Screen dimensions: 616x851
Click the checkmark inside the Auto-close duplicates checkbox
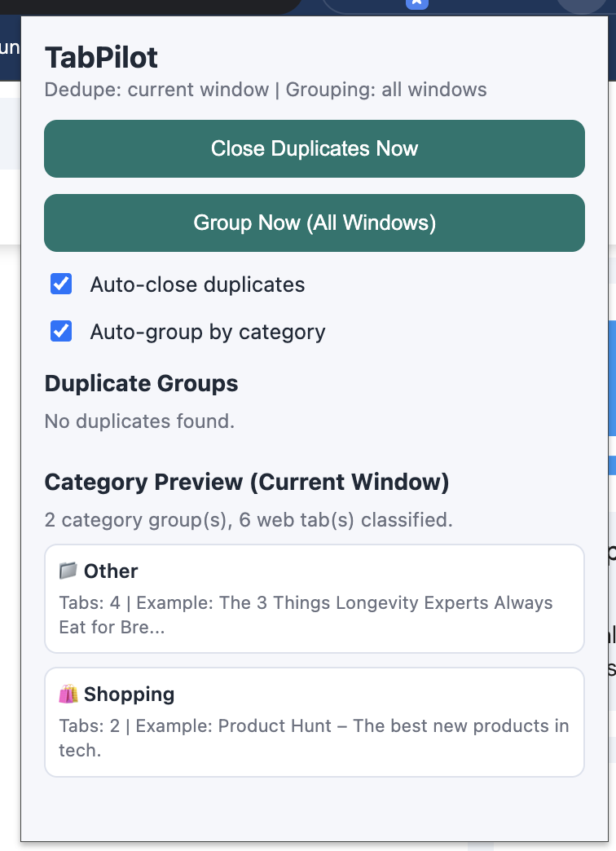tap(61, 284)
